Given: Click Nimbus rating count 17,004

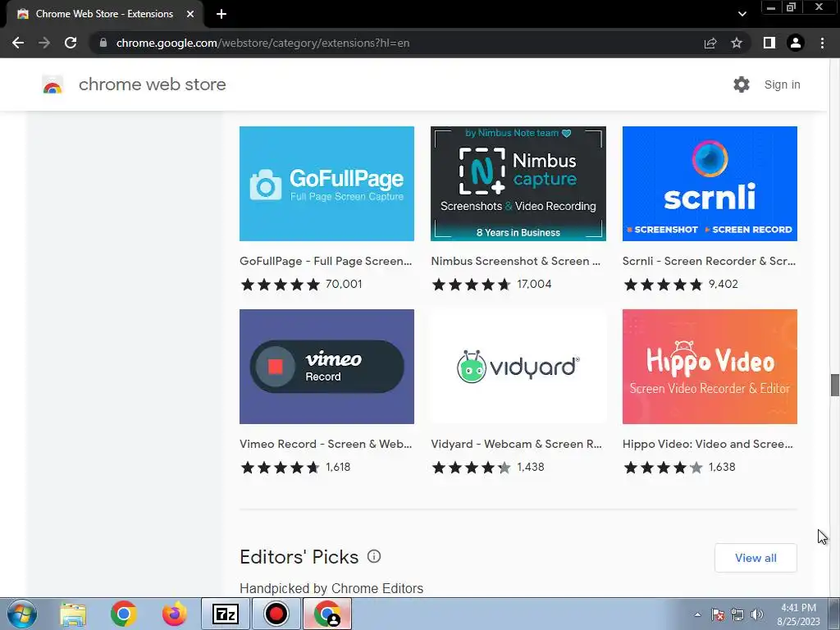Looking at the screenshot, I should [x=534, y=284].
